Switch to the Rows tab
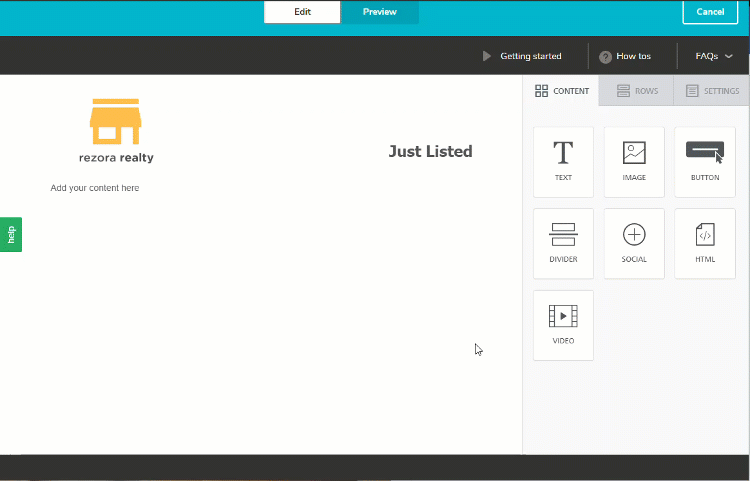This screenshot has height=481, width=750. [636, 91]
